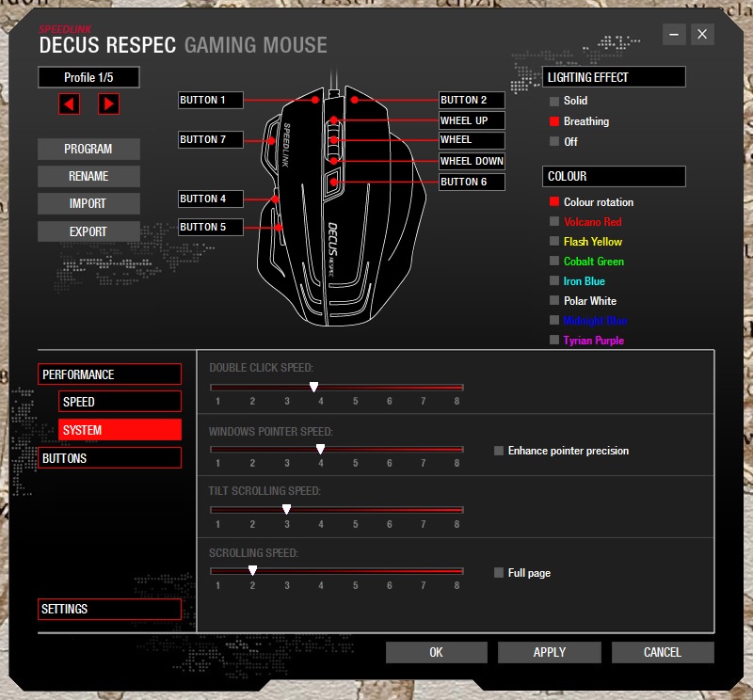Click the tilt scrolling speed slider handle
Image resolution: width=753 pixels, height=700 pixels.
[286, 509]
